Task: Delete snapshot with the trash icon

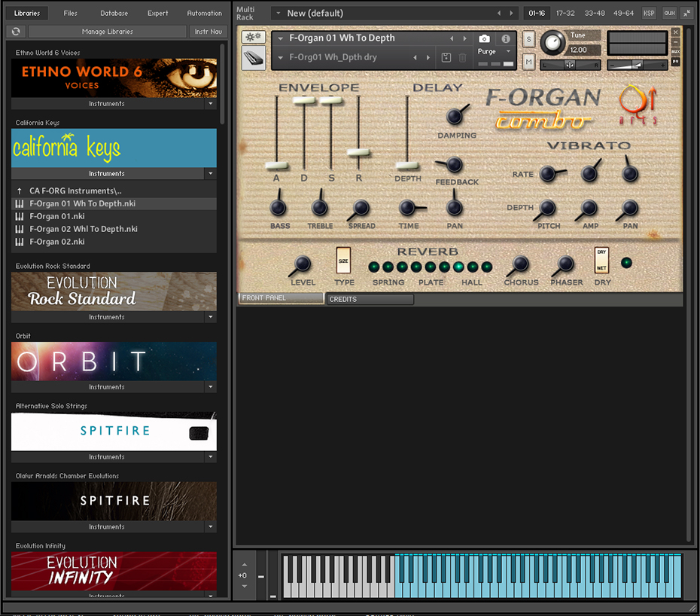Action: pos(462,57)
